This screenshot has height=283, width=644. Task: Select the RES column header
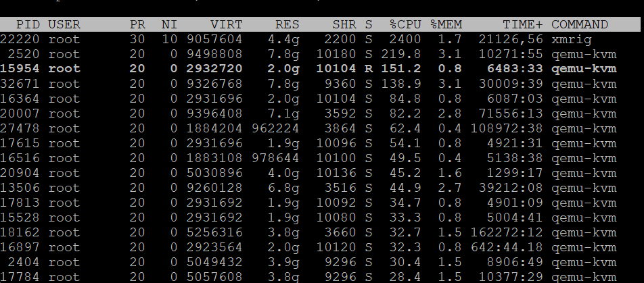pos(287,24)
